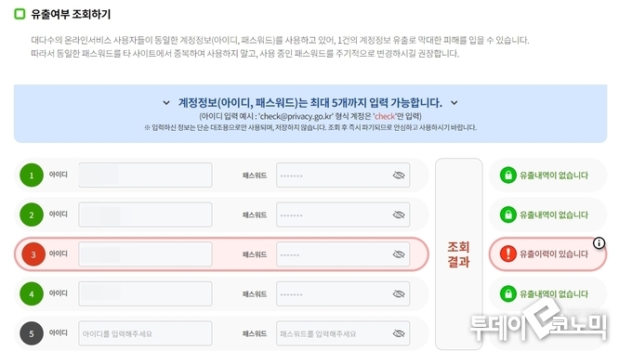Click the green lock icon in row 1 result
Image resolution: width=632 pixels, height=364 pixels.
(x=508, y=175)
